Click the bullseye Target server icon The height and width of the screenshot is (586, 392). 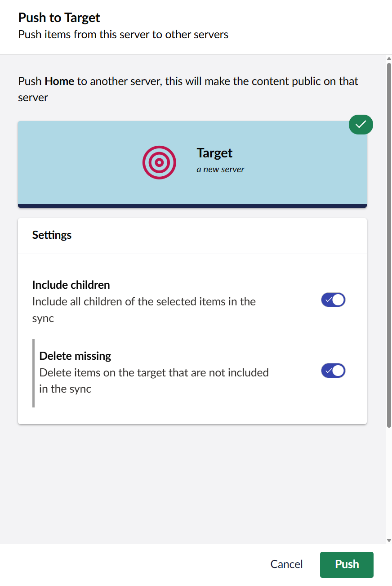(x=159, y=162)
